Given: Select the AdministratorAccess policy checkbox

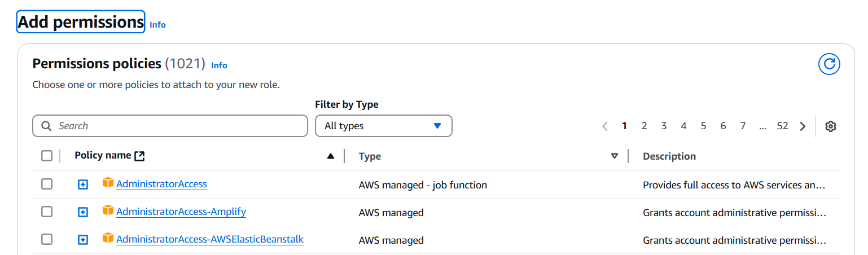Looking at the screenshot, I should (x=47, y=184).
